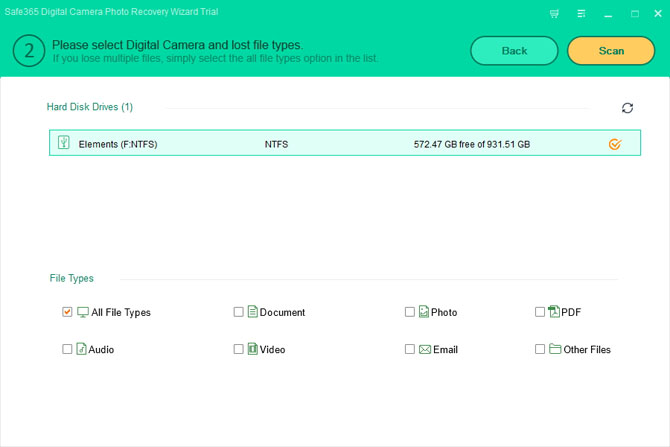Click the Email label

pos(445,350)
